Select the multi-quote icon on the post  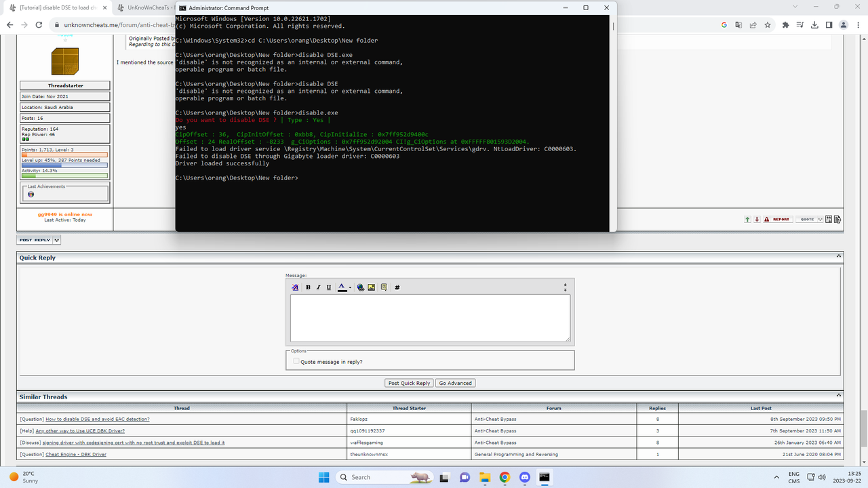point(828,219)
